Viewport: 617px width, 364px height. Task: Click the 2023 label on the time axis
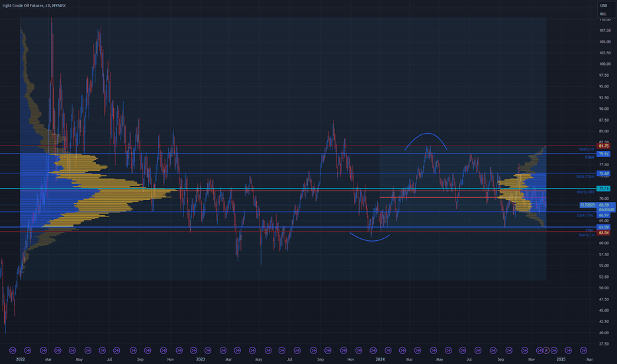[201, 359]
